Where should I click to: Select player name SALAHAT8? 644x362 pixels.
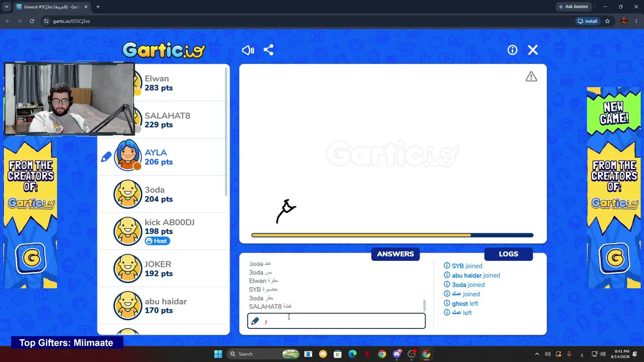click(168, 116)
